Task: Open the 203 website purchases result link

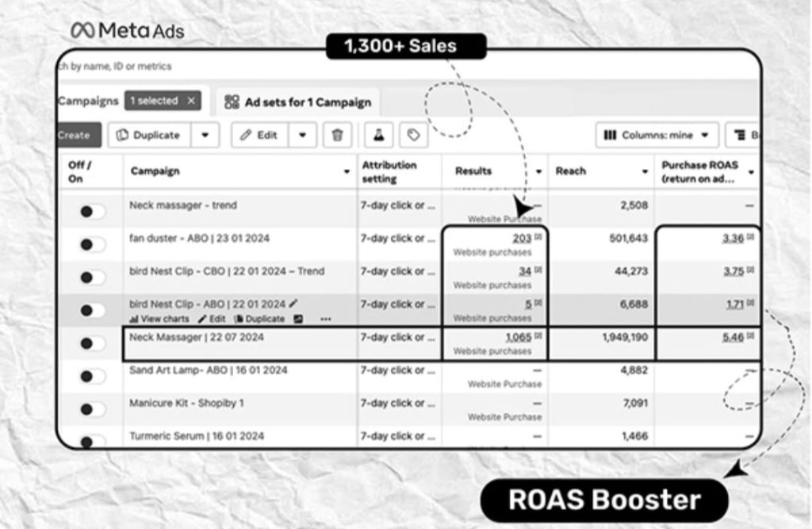Action: 522,238
